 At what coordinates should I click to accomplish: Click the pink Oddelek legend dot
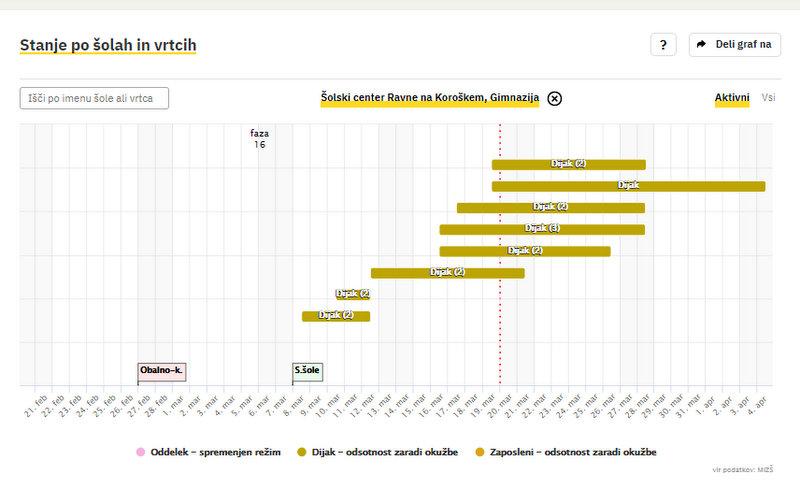click(x=140, y=453)
